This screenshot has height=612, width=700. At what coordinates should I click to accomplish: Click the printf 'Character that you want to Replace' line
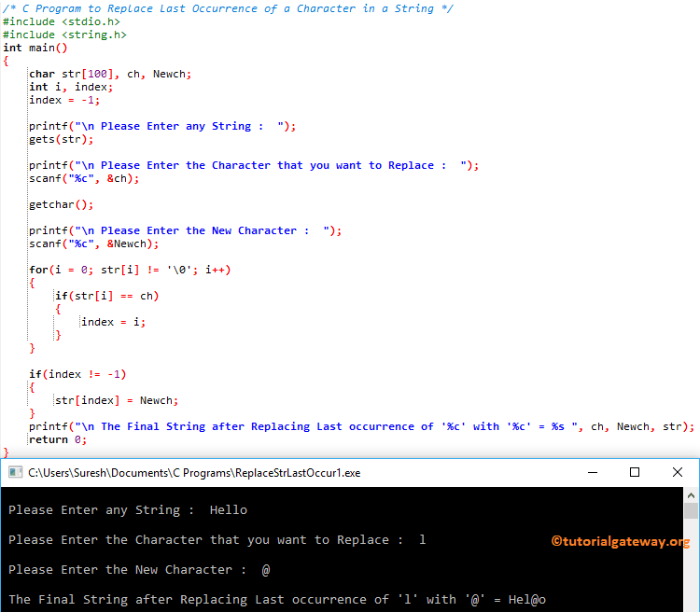[x=254, y=166]
